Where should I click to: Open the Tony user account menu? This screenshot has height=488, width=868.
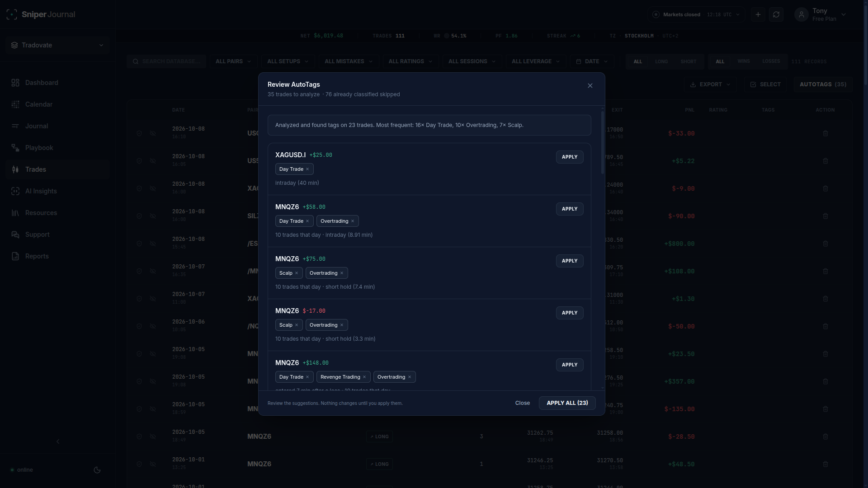point(821,14)
